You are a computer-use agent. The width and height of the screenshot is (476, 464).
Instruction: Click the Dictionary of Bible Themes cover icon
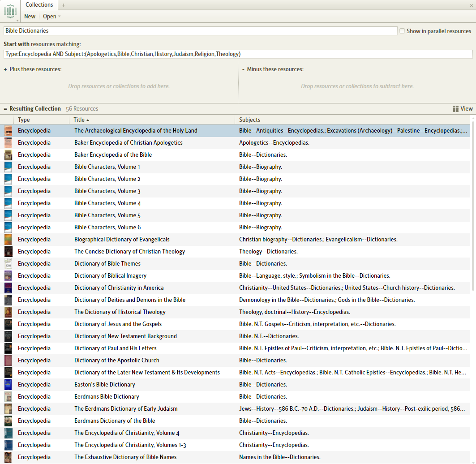pyautogui.click(x=8, y=264)
